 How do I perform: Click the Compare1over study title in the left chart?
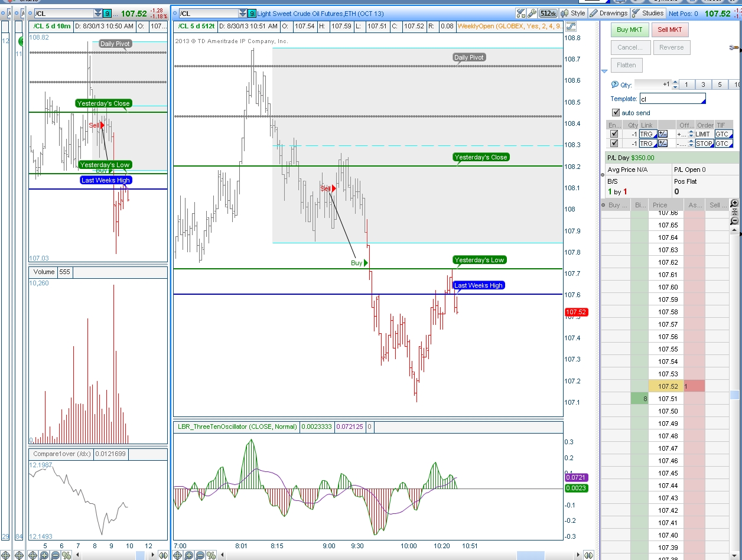click(x=62, y=454)
